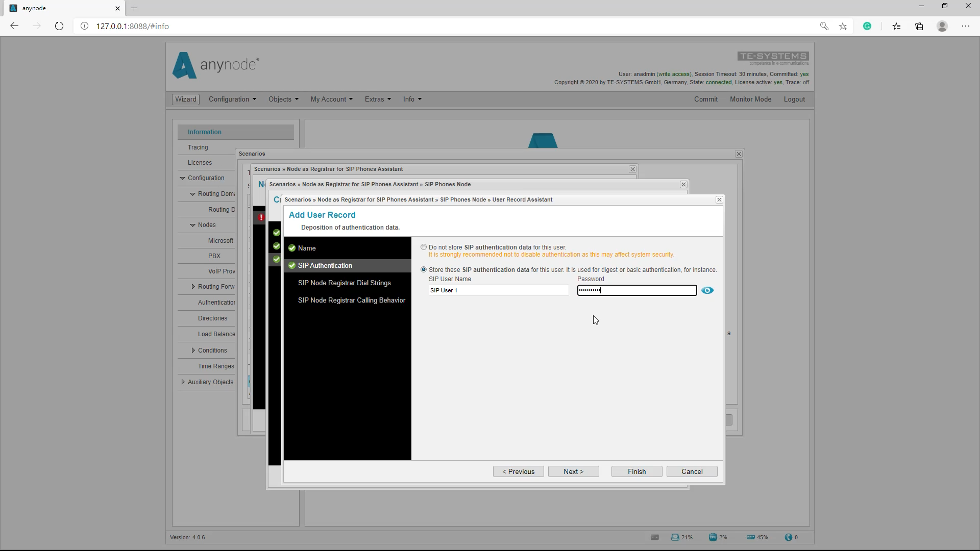This screenshot has height=551, width=980.
Task: Click Logout link
Action: click(x=794, y=99)
